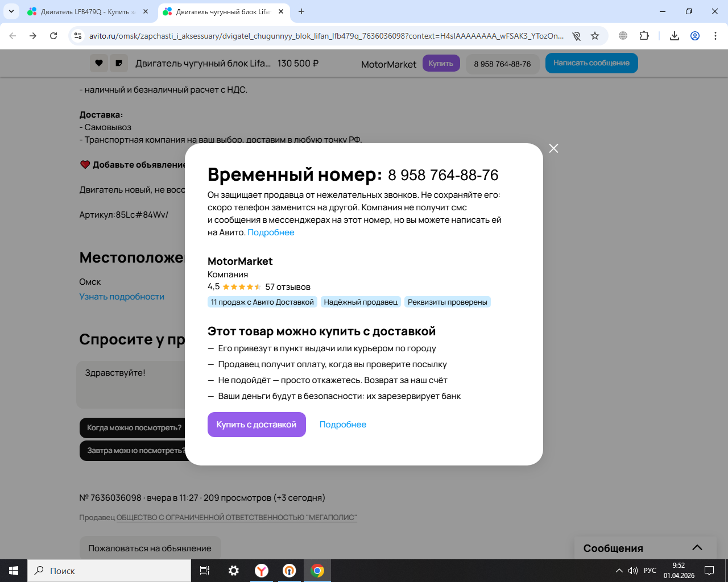Open the ОБЩЕСТВО С ОГРАНИЧЕННОЙ ОТВЕТСТВЕННОСТЬЮ МЕГАПОЛИС link
This screenshot has height=582, width=728.
[237, 518]
